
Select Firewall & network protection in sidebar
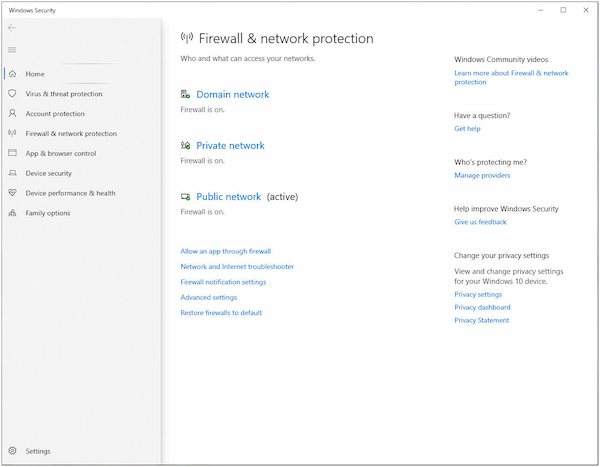(x=71, y=134)
